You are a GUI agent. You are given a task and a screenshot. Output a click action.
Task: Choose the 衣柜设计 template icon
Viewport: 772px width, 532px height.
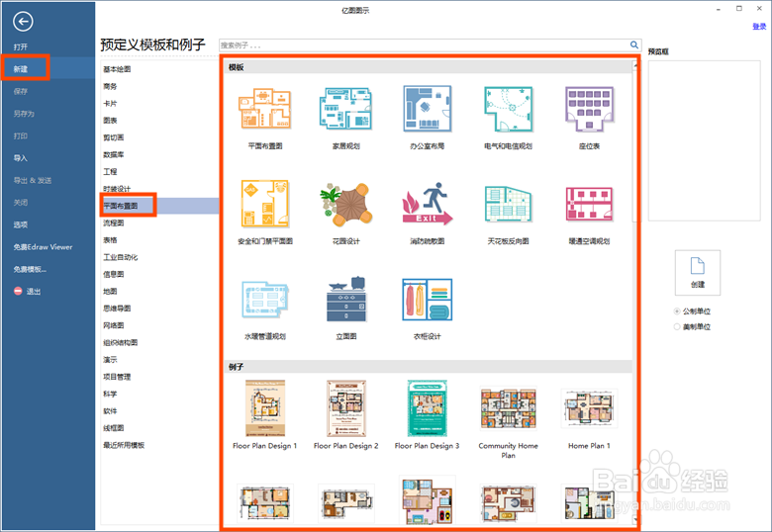click(x=427, y=300)
